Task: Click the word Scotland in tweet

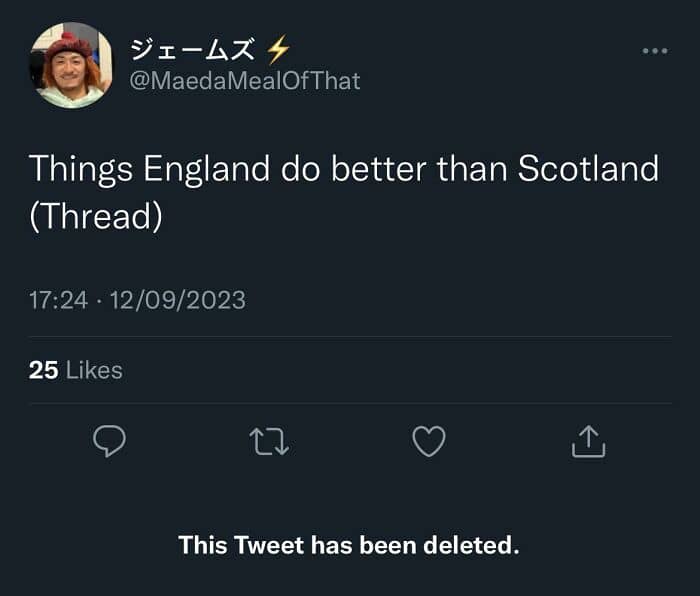Action: pyautogui.click(x=588, y=168)
